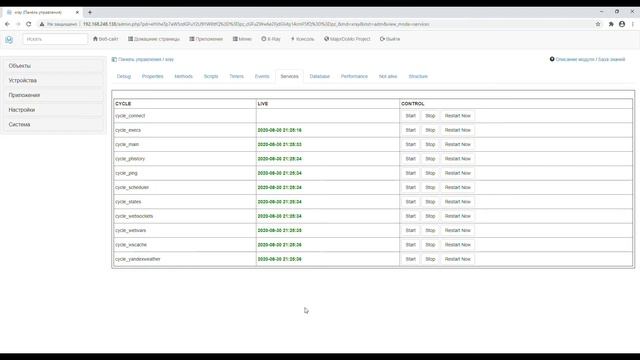Start the cycle_ping service
The image size is (640, 360).
point(411,173)
